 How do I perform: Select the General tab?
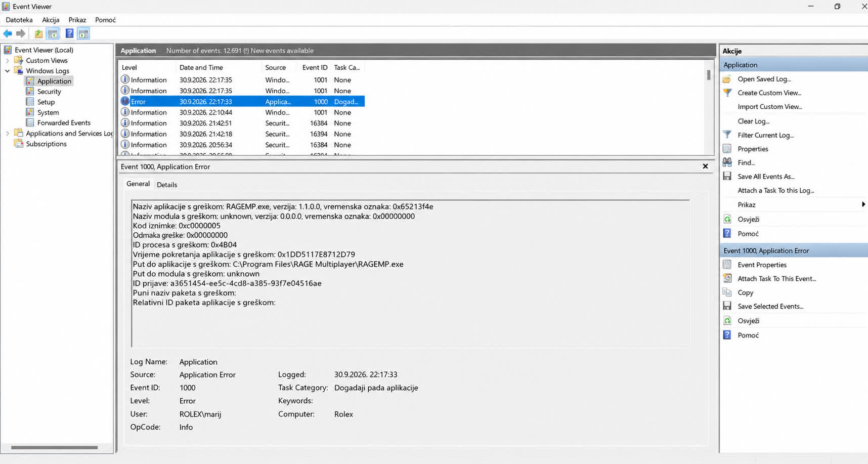(x=138, y=184)
